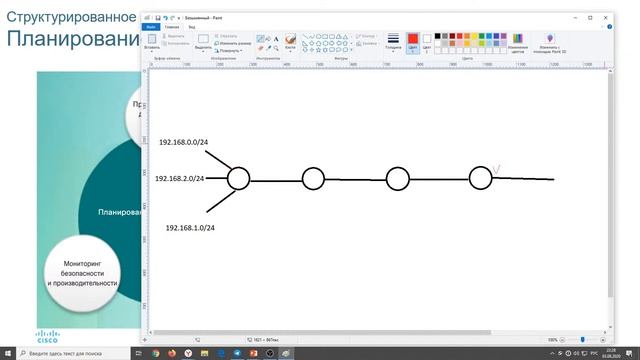Click the Copy button in Clipboard group
Viewport: 640px width, 360px height.
point(176,43)
